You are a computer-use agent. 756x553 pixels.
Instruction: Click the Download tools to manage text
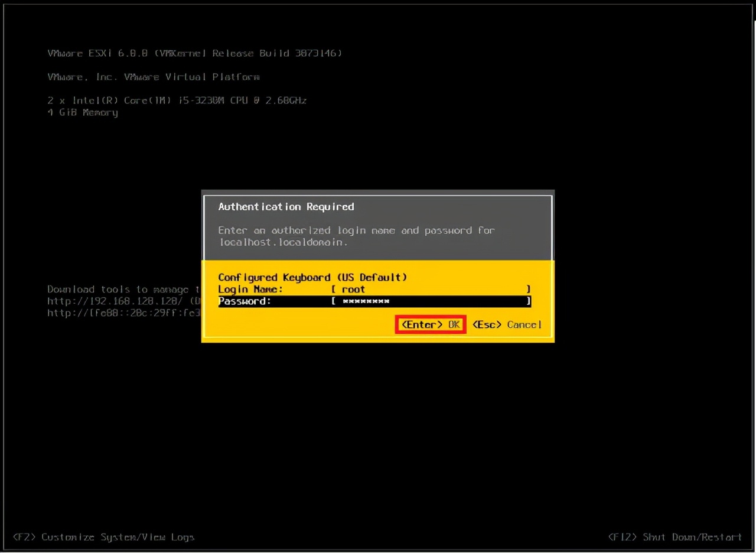(106, 289)
